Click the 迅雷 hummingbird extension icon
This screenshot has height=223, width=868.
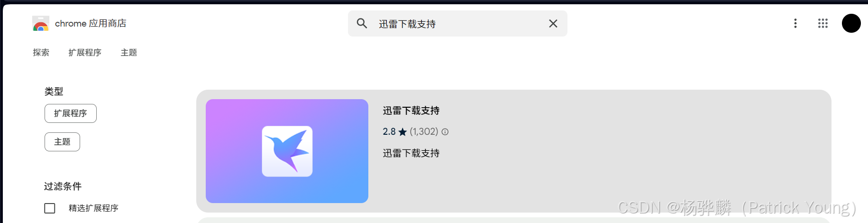pos(287,151)
